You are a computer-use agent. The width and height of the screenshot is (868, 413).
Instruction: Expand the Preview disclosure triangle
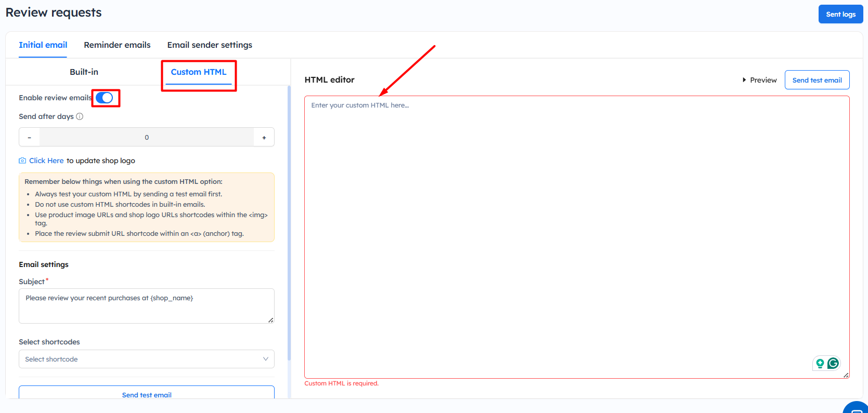pyautogui.click(x=744, y=80)
